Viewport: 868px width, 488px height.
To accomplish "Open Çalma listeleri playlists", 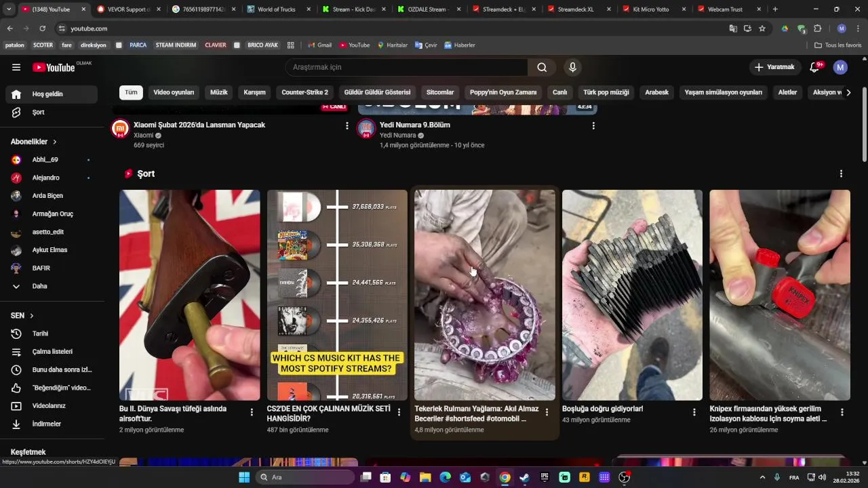I will click(51, 352).
